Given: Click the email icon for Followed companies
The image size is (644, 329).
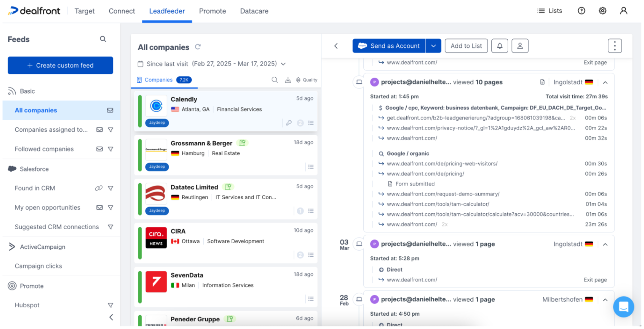Looking at the screenshot, I should tap(99, 149).
